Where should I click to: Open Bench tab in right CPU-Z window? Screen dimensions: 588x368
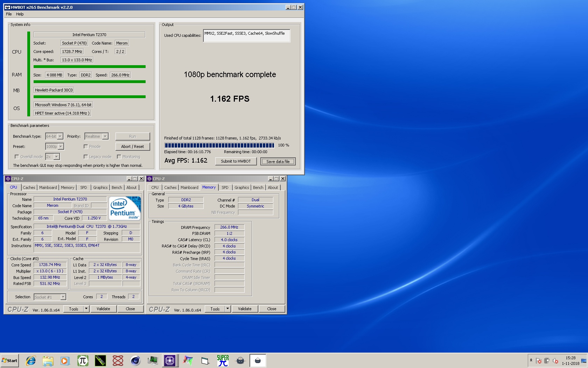pyautogui.click(x=258, y=188)
